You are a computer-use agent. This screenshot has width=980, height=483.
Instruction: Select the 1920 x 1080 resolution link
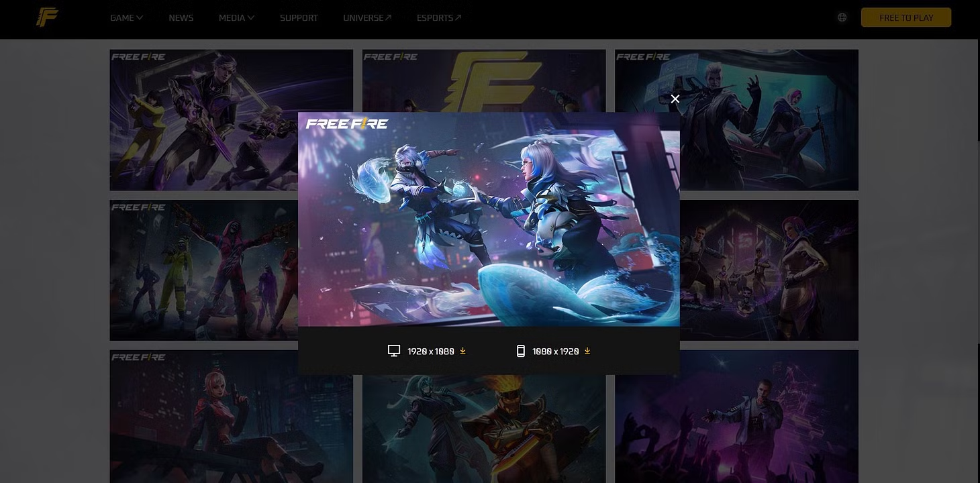[431, 351]
